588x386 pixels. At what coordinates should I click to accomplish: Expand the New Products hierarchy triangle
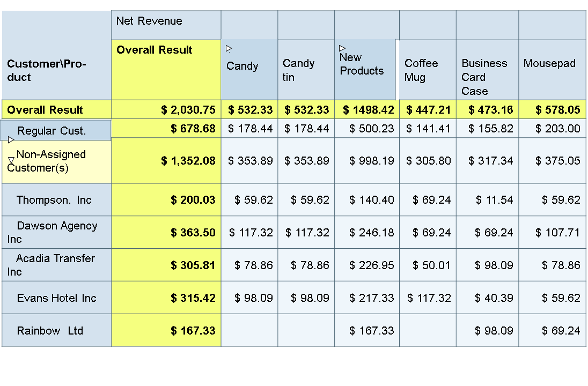point(342,49)
